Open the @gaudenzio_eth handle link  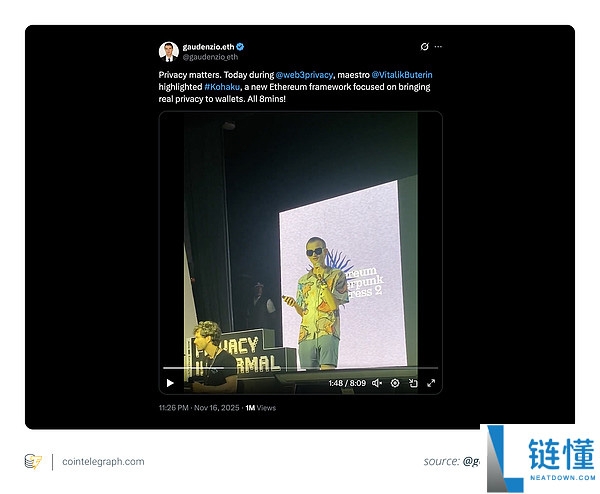(210, 57)
